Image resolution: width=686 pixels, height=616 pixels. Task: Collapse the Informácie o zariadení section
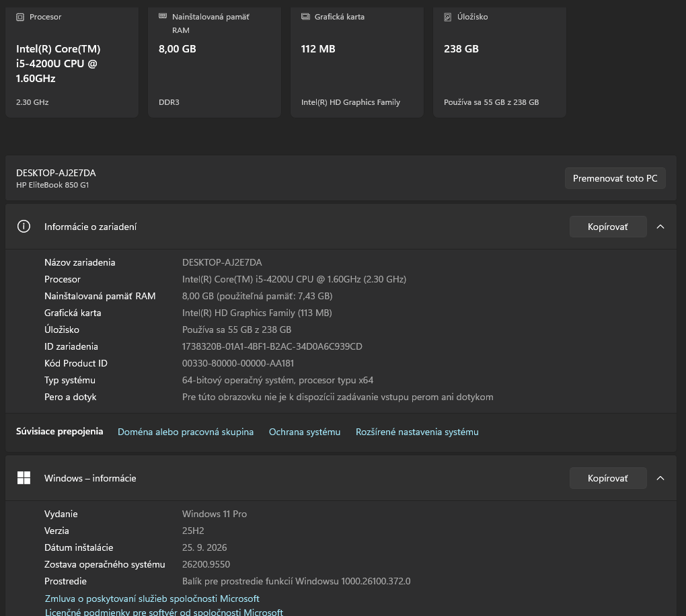click(x=660, y=227)
